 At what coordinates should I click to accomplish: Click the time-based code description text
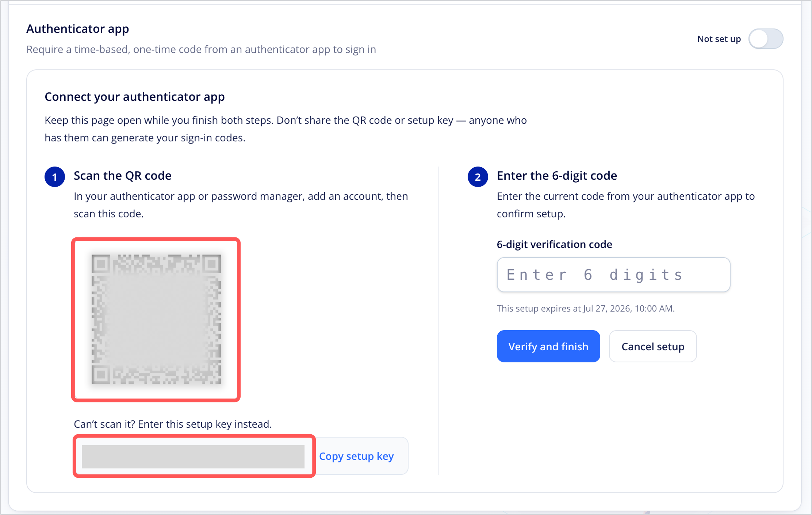(x=201, y=49)
